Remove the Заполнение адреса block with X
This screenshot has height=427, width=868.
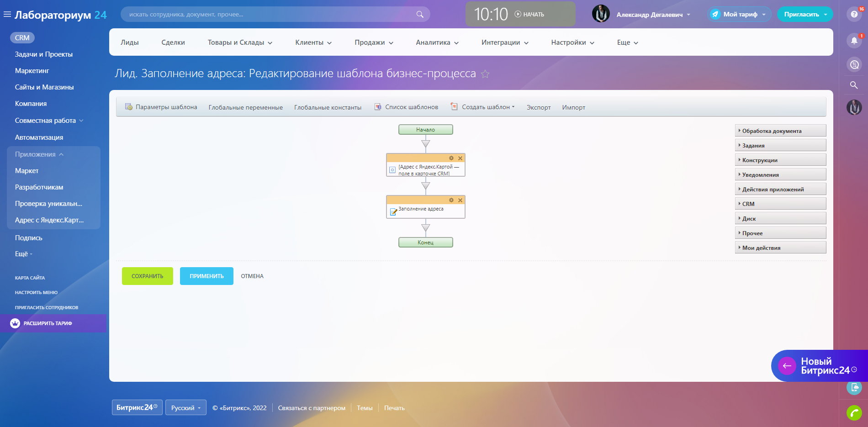click(460, 200)
